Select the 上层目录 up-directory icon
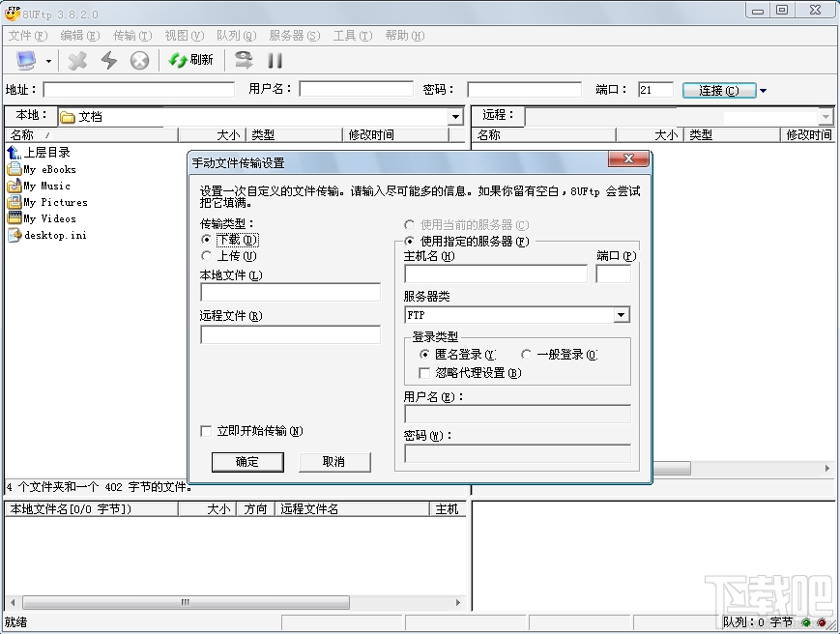The width and height of the screenshot is (840, 634). pos(14,153)
